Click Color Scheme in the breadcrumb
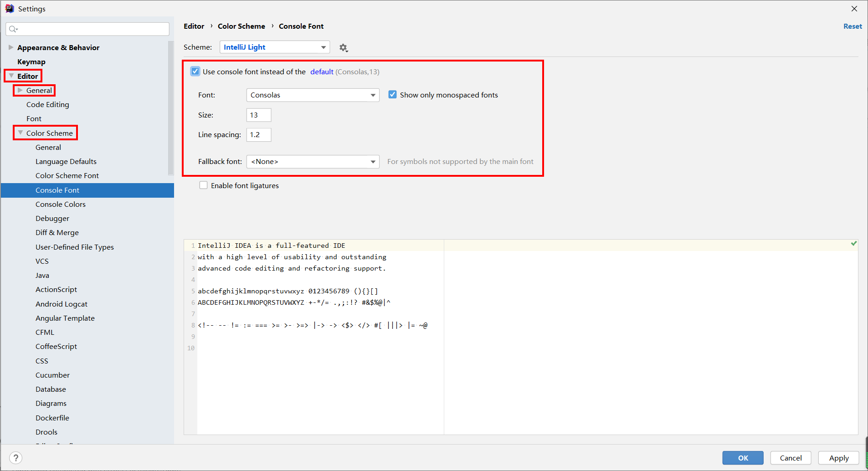The image size is (868, 471). pyautogui.click(x=241, y=26)
